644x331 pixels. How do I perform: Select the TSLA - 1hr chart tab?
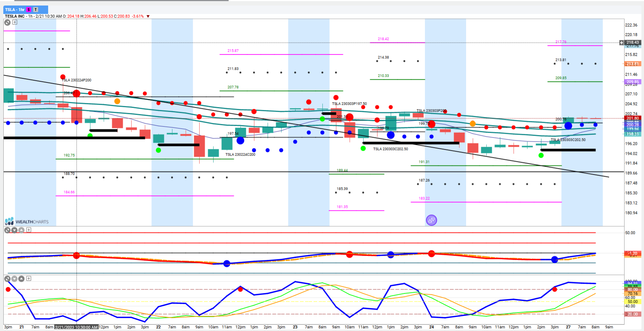click(26, 10)
